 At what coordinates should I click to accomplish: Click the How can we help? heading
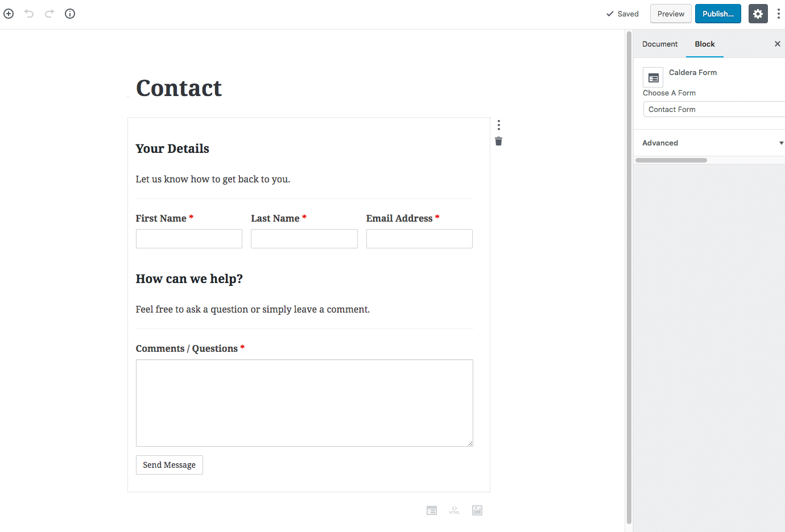pos(189,279)
